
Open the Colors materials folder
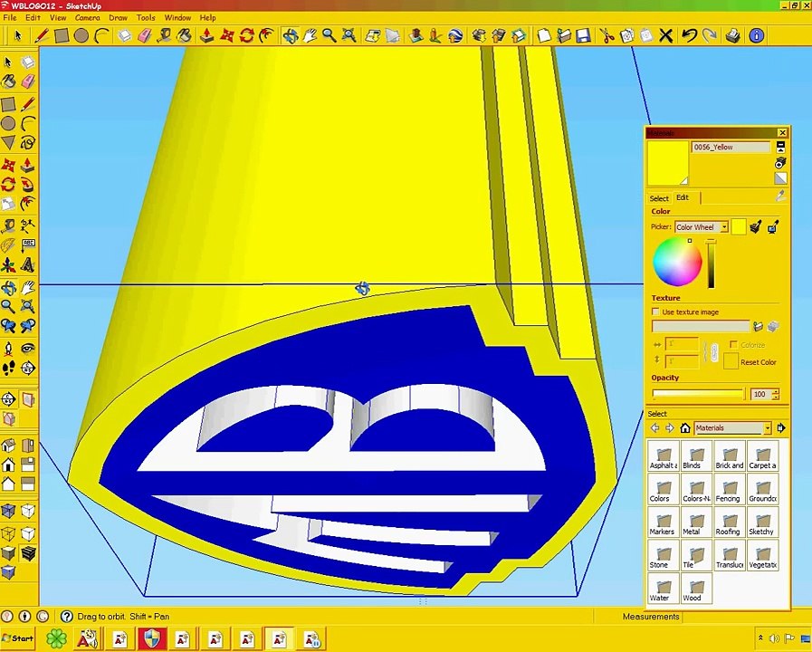pos(664,489)
